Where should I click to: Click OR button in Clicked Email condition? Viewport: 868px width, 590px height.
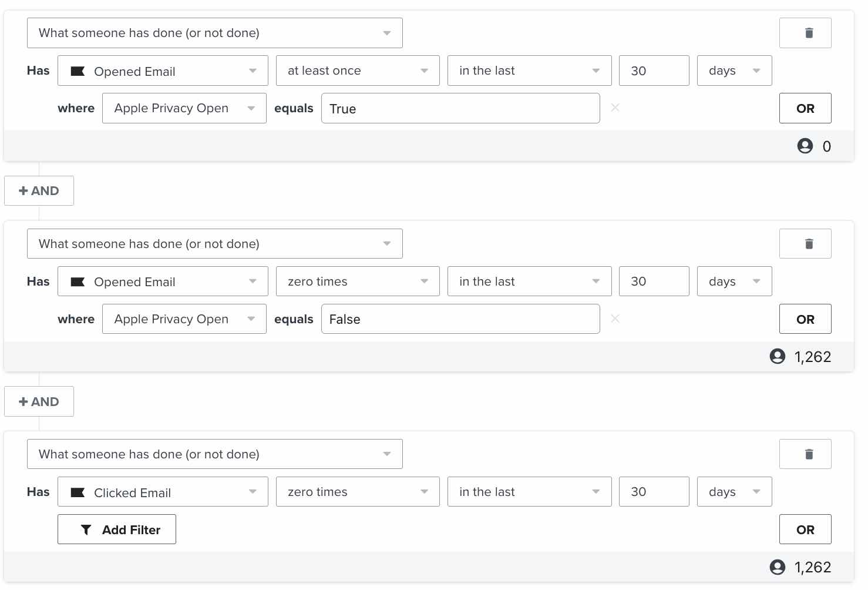pyautogui.click(x=805, y=529)
